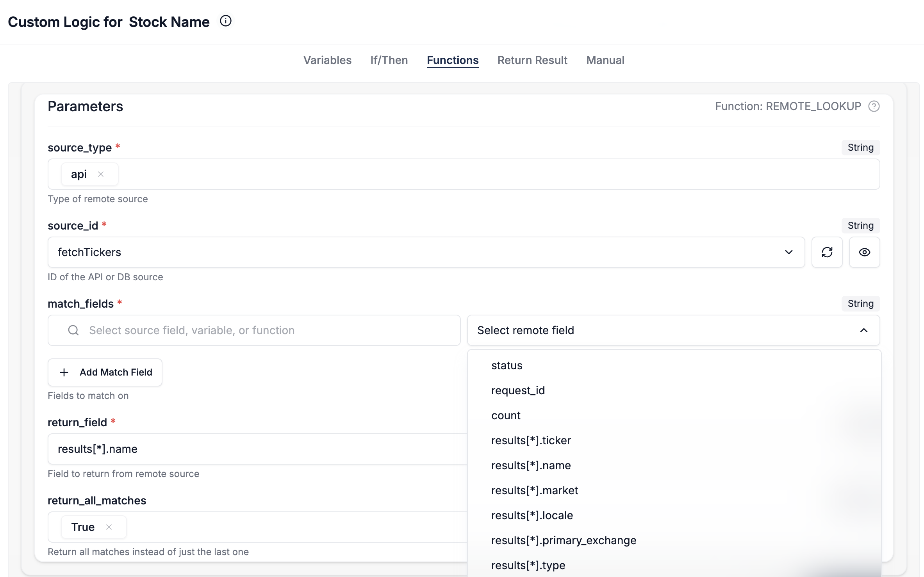This screenshot has width=924, height=577.
Task: Click the Add Match Field button
Action: (105, 372)
